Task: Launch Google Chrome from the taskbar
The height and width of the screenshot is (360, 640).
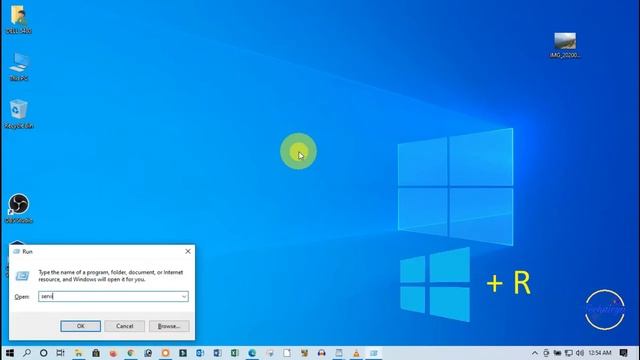Action: 131,353
